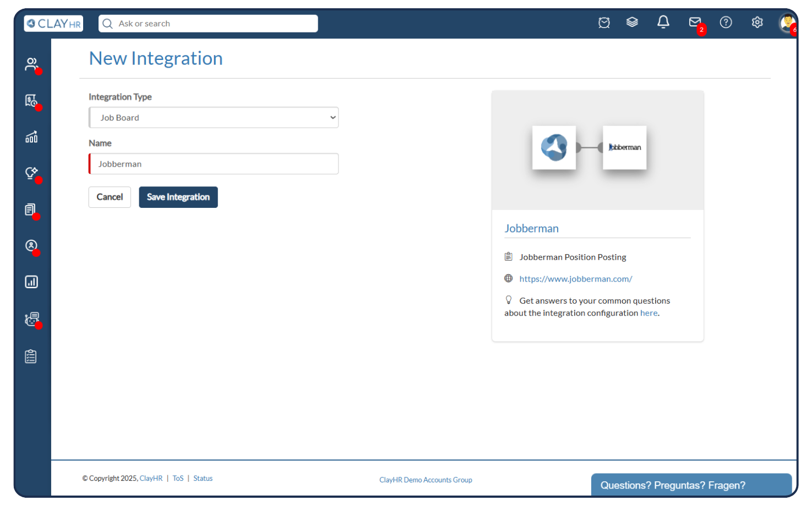Open the settings gear icon
The width and height of the screenshot is (812, 506).
point(757,22)
